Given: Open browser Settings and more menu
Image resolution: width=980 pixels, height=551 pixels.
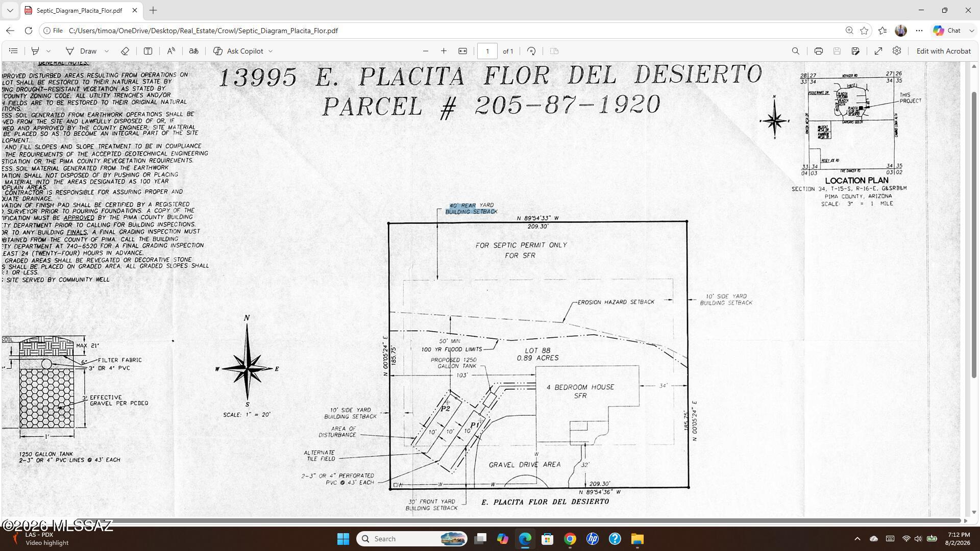Looking at the screenshot, I should [919, 31].
